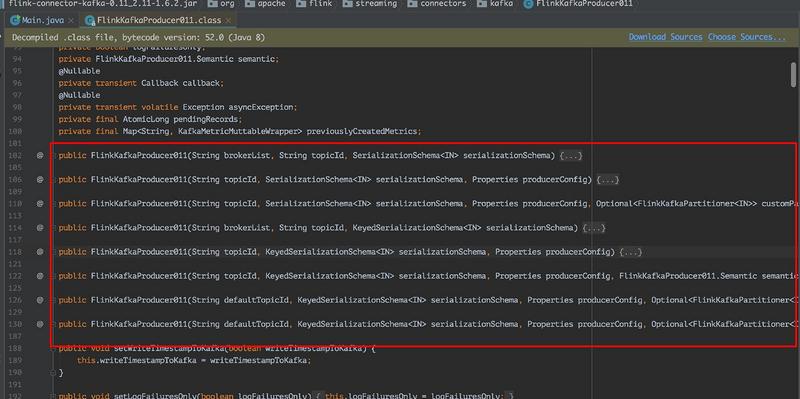Click the gutter @ icon on line 102

(x=40, y=156)
